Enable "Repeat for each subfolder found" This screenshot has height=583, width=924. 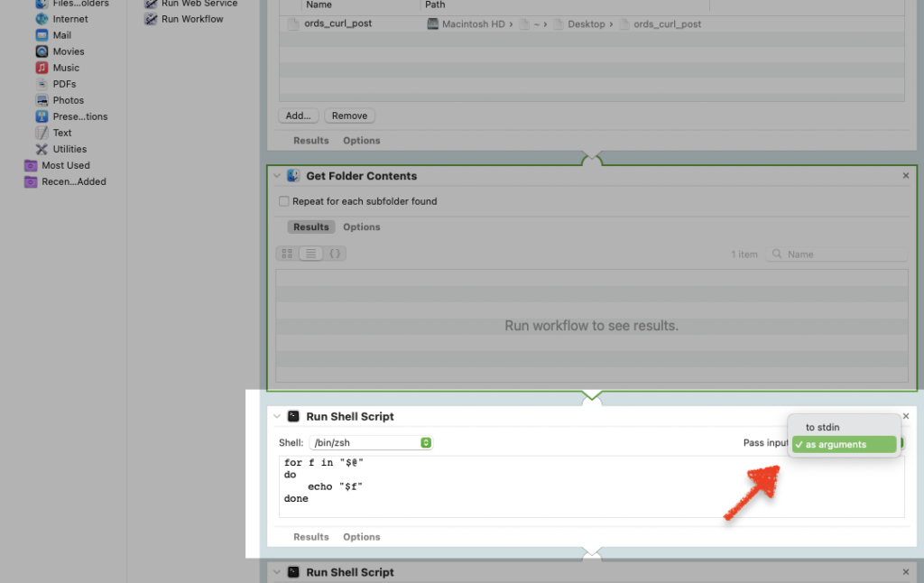[284, 201]
